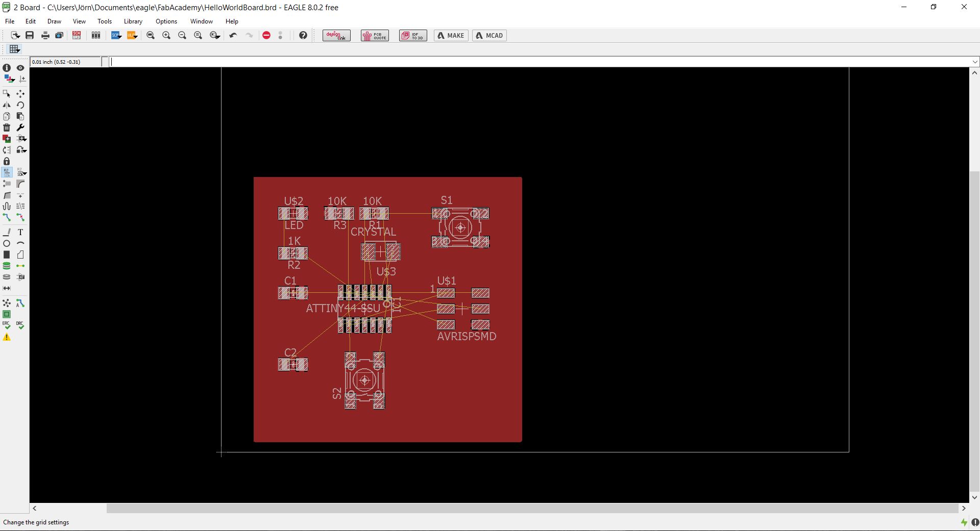Click the PCB Quote button
The width and height of the screenshot is (980, 531).
click(375, 35)
